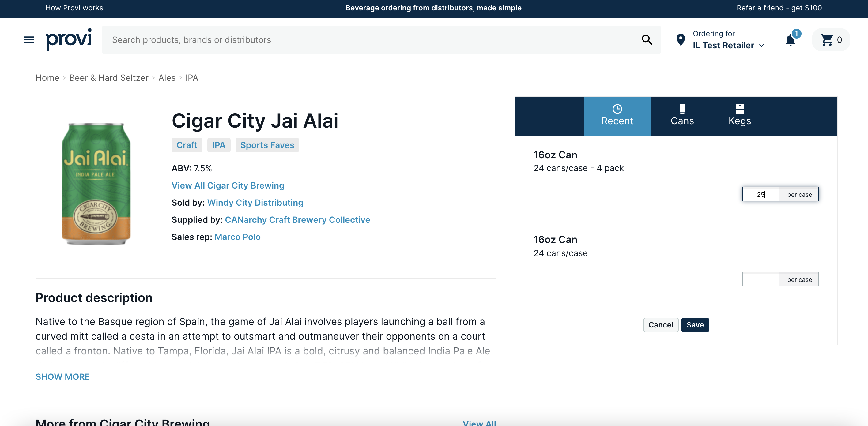
Task: Click the Provi logo
Action: pyautogui.click(x=68, y=39)
